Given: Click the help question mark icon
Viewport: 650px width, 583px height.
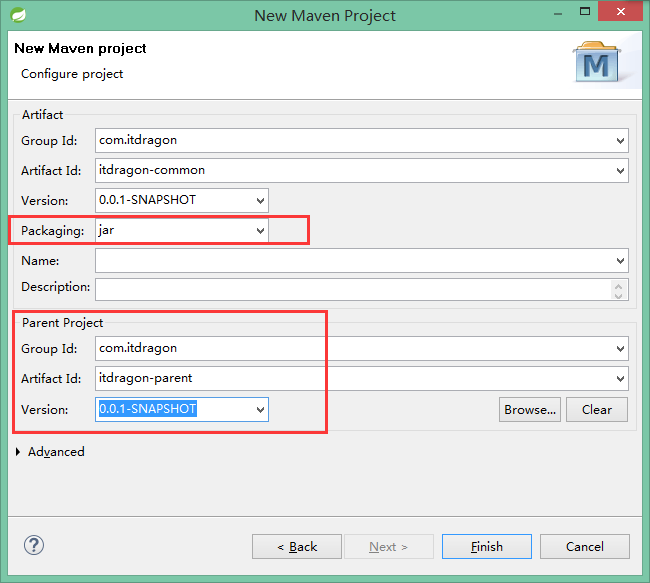Looking at the screenshot, I should [x=34, y=545].
